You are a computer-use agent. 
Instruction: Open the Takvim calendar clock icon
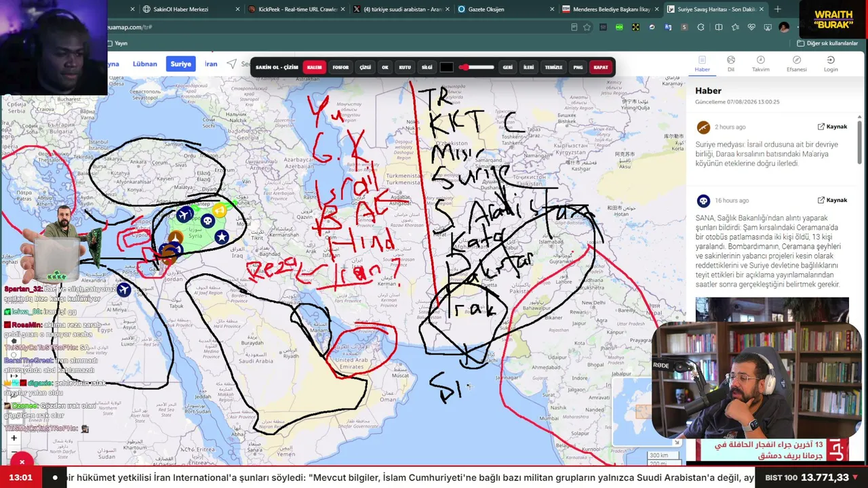(761, 64)
